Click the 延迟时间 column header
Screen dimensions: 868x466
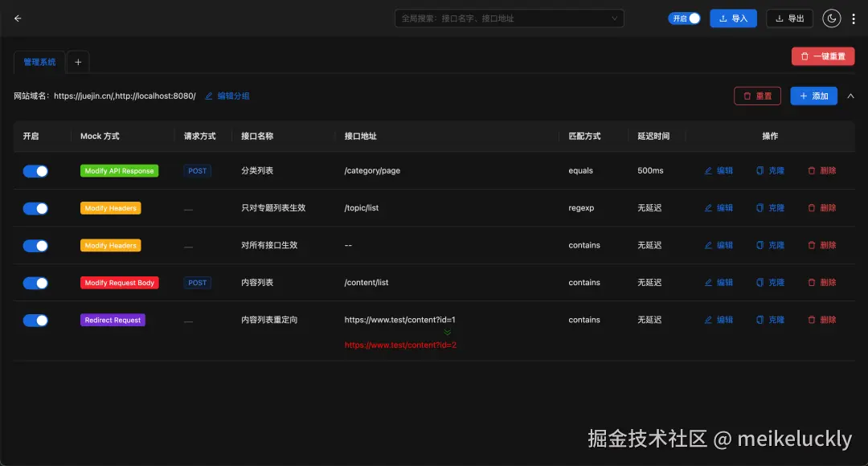click(653, 136)
